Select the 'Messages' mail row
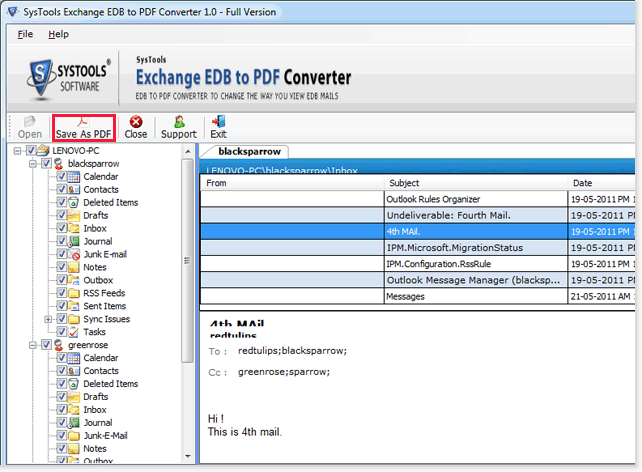The image size is (642, 472). (x=418, y=296)
